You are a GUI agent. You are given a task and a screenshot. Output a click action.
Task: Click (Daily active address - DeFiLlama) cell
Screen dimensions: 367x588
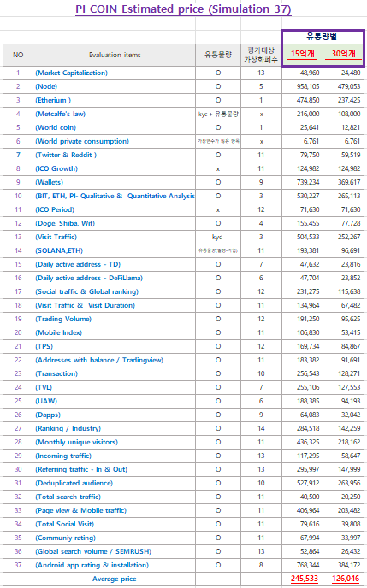coord(115,279)
